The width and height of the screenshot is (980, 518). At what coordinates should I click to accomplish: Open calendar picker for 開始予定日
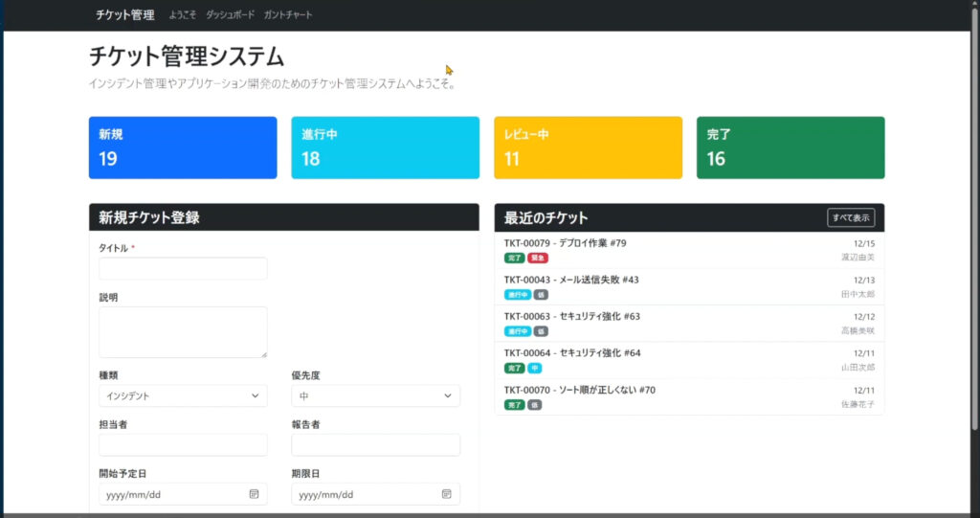point(254,494)
